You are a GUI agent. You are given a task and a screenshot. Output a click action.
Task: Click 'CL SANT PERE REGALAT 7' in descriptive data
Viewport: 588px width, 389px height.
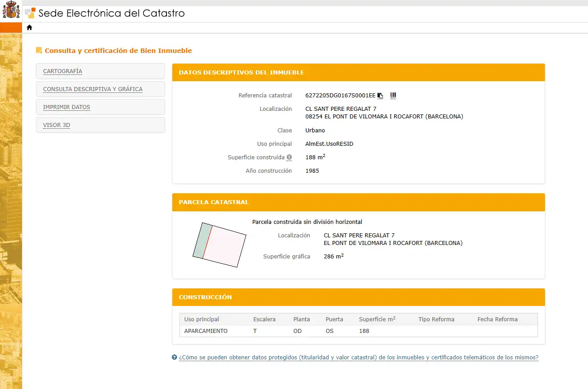[341, 109]
